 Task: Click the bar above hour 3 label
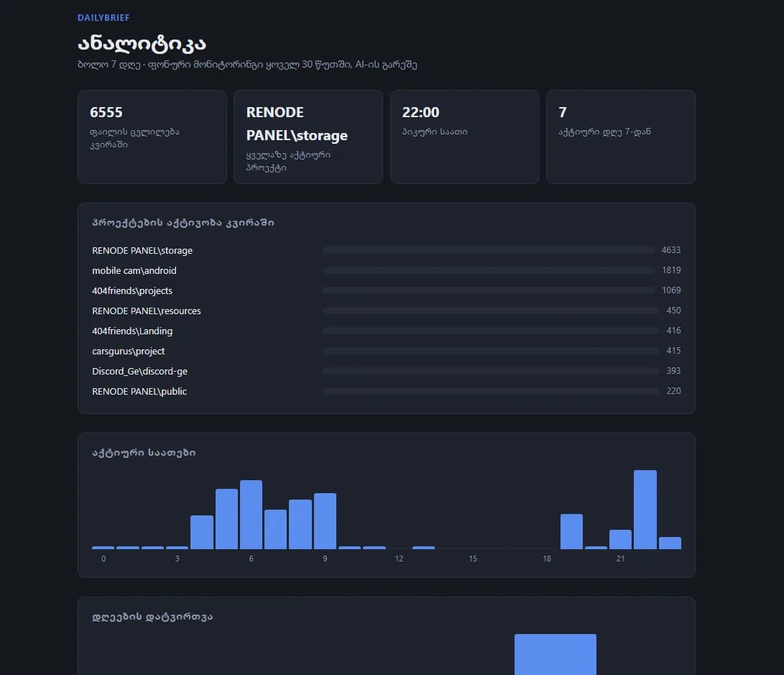(177, 548)
